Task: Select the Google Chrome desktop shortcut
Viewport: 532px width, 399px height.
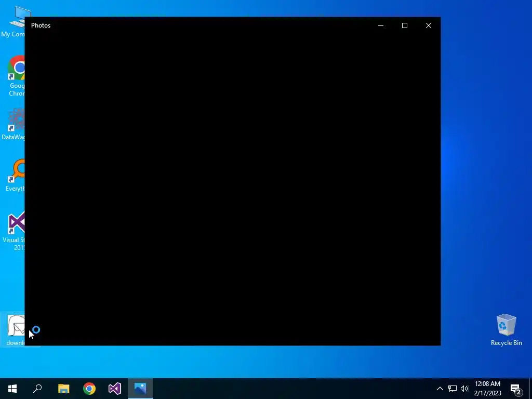Action: coord(16,77)
